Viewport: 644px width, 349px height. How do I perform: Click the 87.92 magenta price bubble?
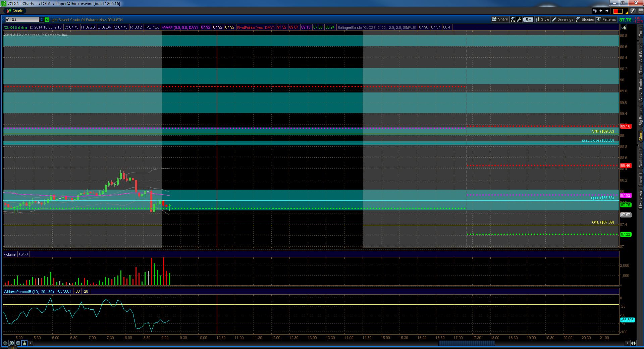click(x=626, y=195)
